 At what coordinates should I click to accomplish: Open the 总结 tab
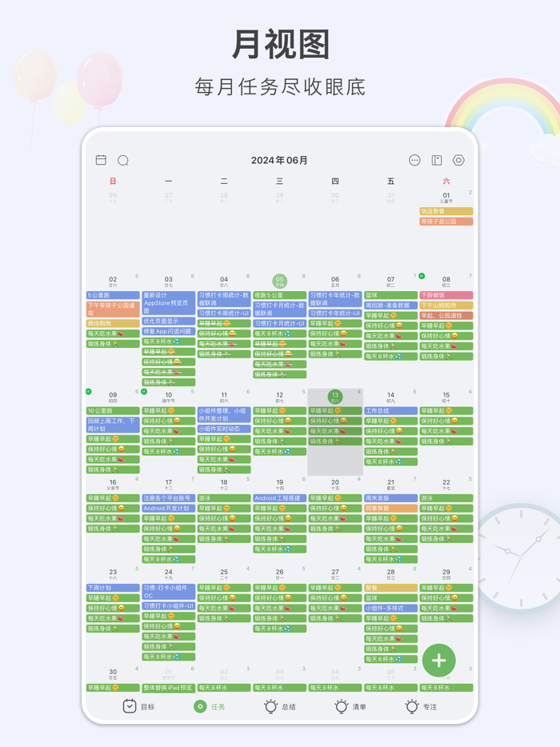(x=280, y=706)
